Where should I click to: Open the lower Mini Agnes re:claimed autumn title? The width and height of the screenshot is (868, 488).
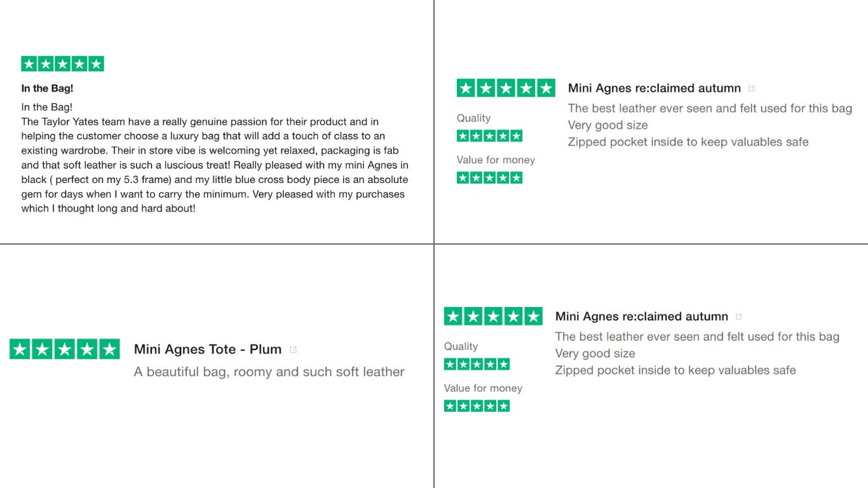pos(642,316)
